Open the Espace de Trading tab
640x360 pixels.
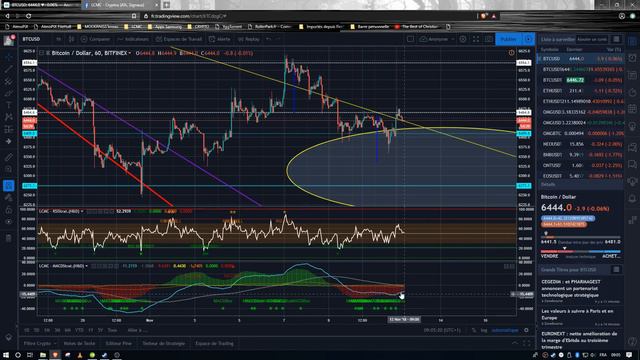click(x=214, y=343)
